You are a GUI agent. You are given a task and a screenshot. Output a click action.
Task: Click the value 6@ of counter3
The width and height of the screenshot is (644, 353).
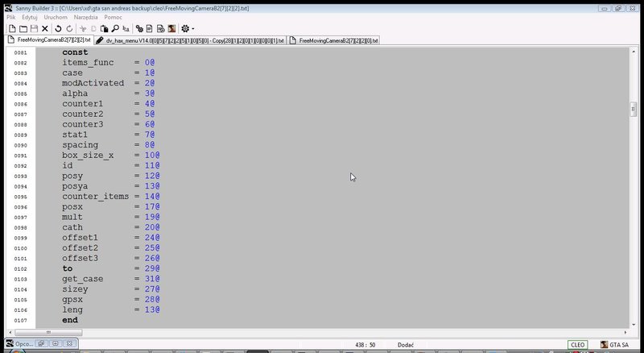(x=150, y=124)
